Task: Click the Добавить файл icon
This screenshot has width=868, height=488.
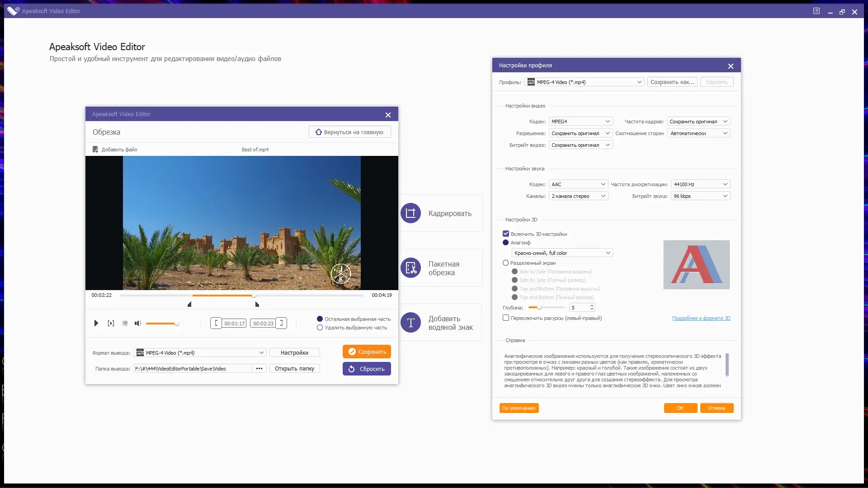Action: tap(95, 150)
